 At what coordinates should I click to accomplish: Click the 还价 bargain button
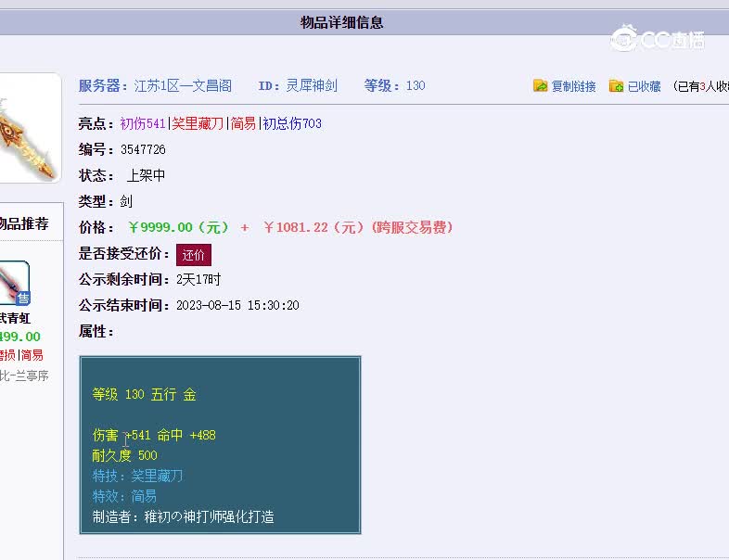point(194,255)
